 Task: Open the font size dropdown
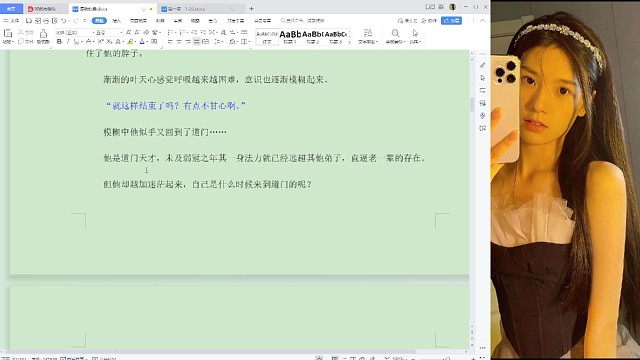click(x=121, y=32)
